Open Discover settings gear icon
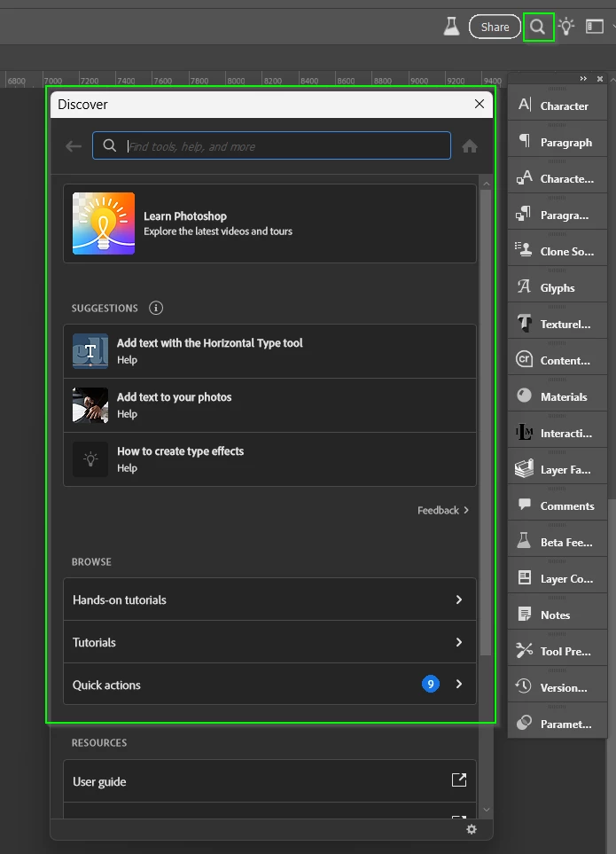Image resolution: width=616 pixels, height=854 pixels. coord(472,829)
